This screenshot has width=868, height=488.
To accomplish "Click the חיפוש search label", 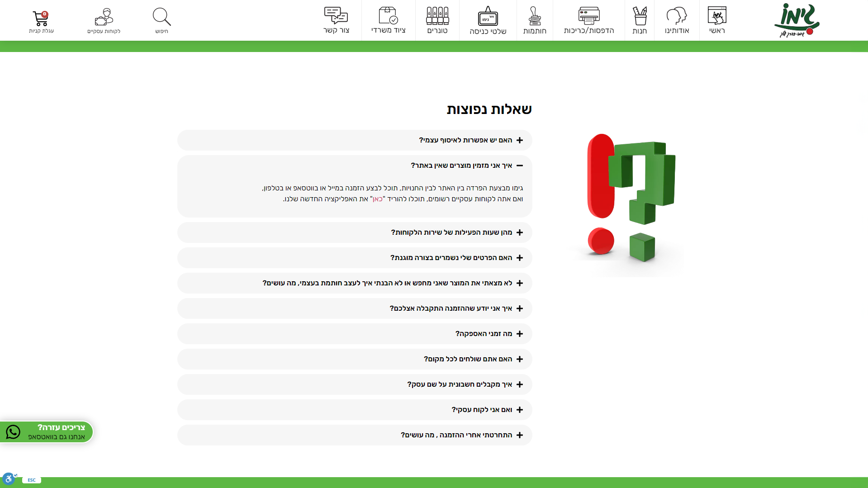I will (x=161, y=31).
